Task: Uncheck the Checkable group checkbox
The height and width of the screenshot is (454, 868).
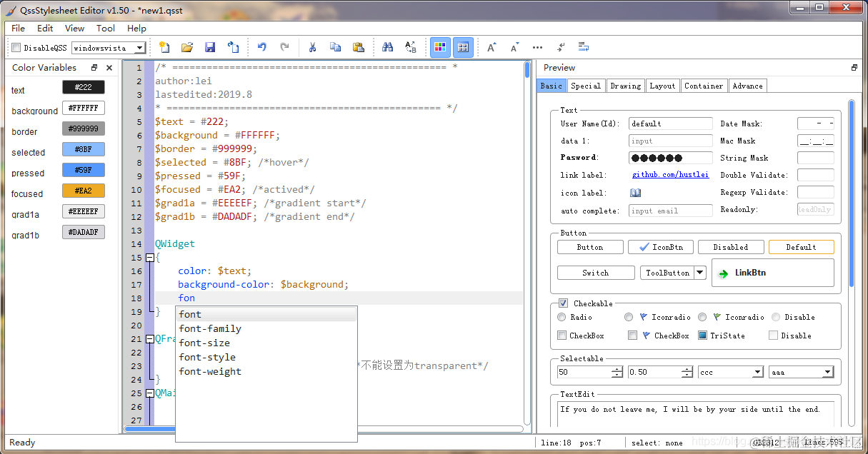Action: click(563, 303)
